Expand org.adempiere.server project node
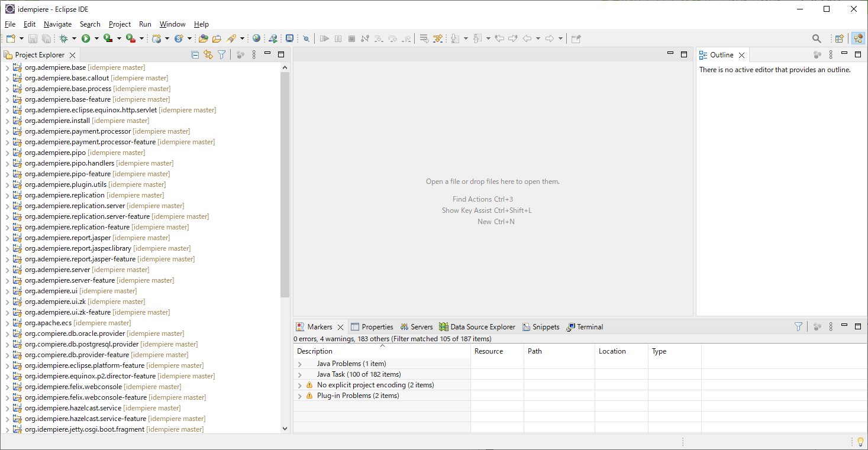 tap(7, 270)
